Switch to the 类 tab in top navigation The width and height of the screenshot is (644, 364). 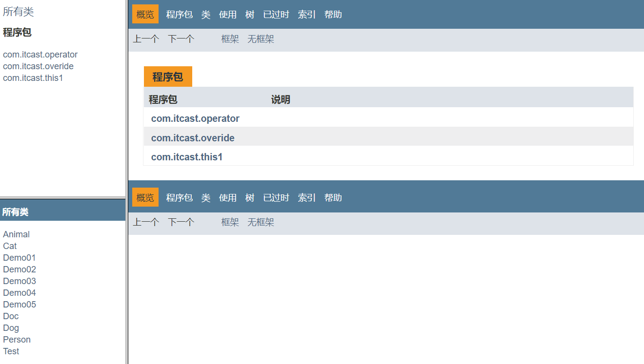(x=205, y=14)
